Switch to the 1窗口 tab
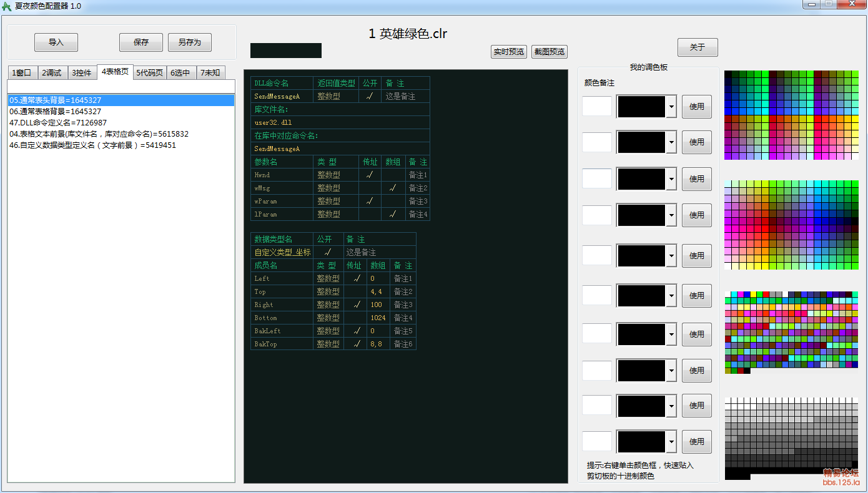This screenshot has height=493, width=868. click(x=22, y=73)
